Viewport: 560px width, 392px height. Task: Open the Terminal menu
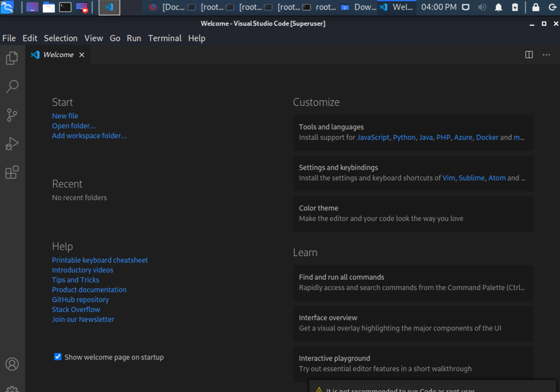[165, 38]
